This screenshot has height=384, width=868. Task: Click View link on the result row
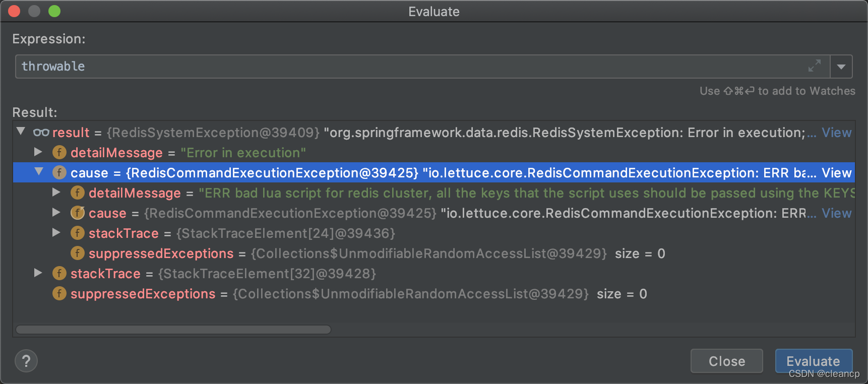pyautogui.click(x=836, y=133)
